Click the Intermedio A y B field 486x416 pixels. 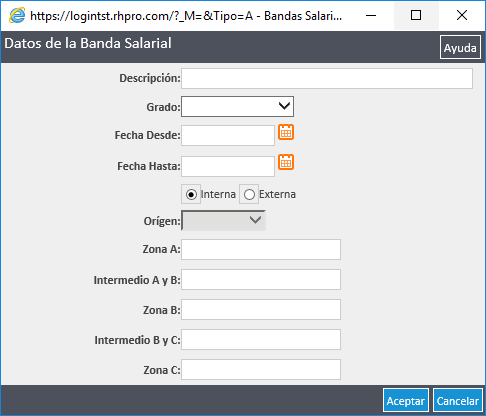pyautogui.click(x=261, y=280)
